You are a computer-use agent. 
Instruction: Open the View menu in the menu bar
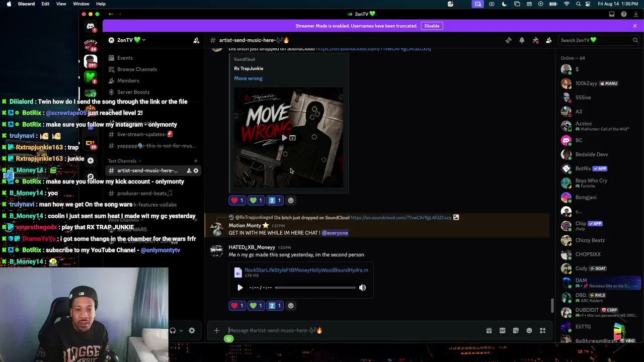(x=61, y=4)
